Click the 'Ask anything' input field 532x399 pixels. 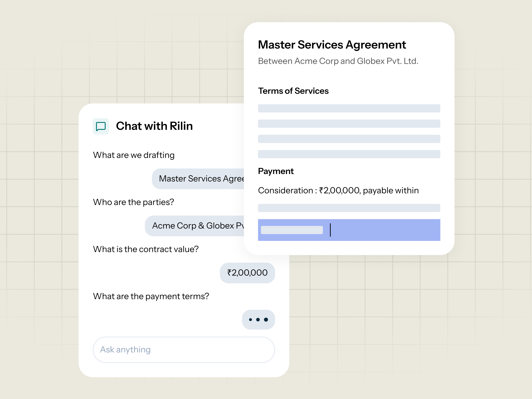coord(184,350)
